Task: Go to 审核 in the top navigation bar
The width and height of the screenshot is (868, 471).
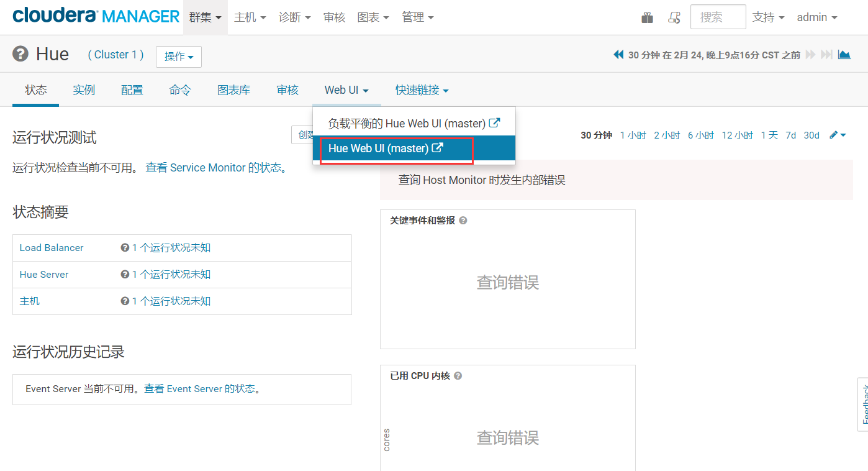Action: (334, 17)
